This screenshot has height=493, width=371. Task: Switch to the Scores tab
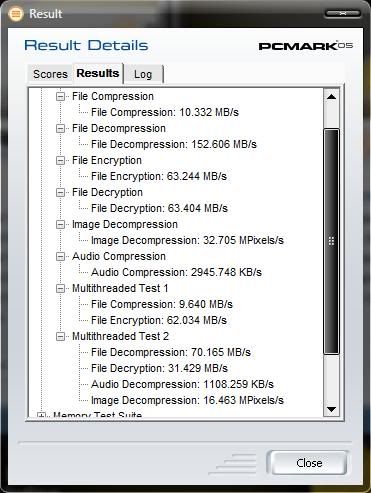(x=50, y=74)
